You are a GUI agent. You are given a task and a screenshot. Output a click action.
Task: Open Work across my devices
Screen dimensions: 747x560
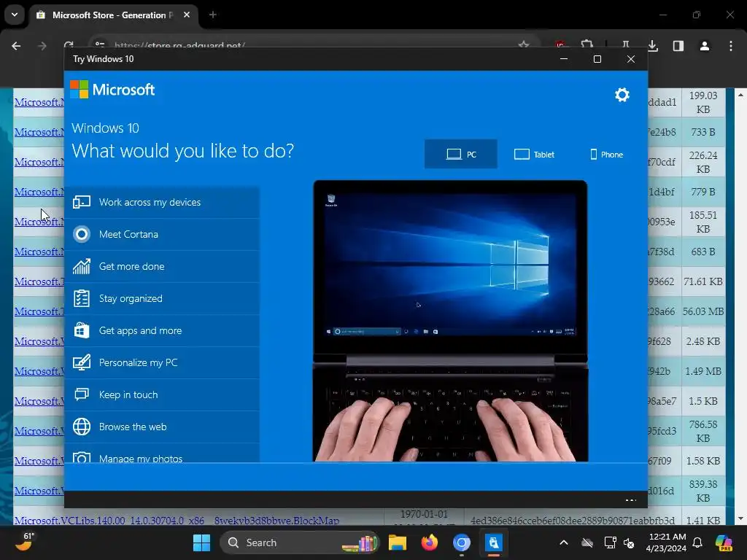click(162, 203)
